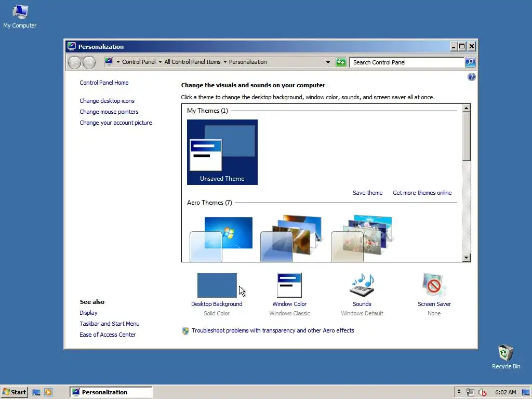The height and width of the screenshot is (399, 532).
Task: Click 'Aero Themes (7)' group header
Action: tap(209, 203)
